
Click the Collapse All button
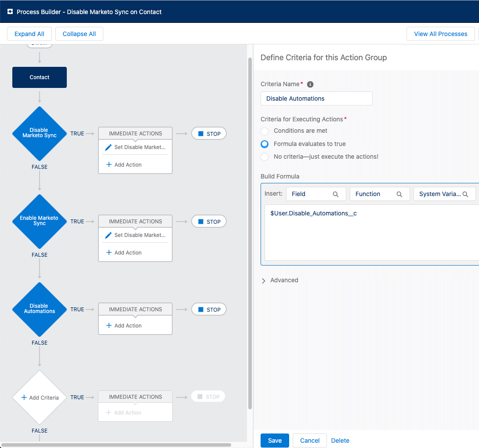[79, 34]
